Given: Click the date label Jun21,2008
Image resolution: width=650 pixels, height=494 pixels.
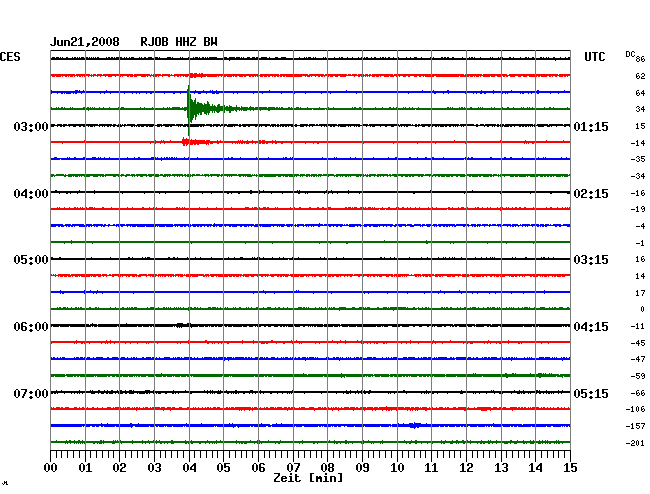Looking at the screenshot, I should [x=85, y=42].
